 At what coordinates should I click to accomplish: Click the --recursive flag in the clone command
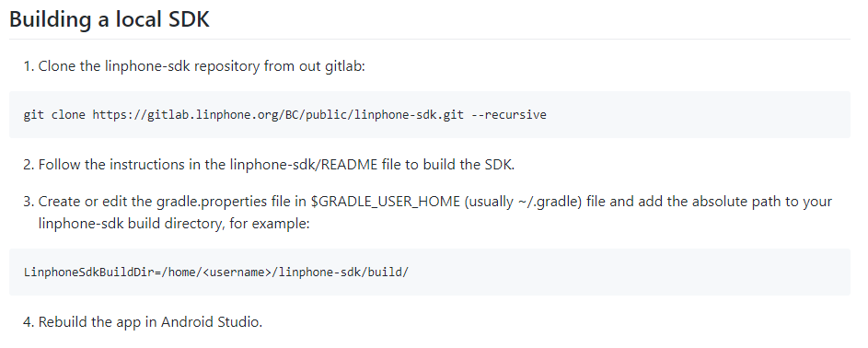509,115
